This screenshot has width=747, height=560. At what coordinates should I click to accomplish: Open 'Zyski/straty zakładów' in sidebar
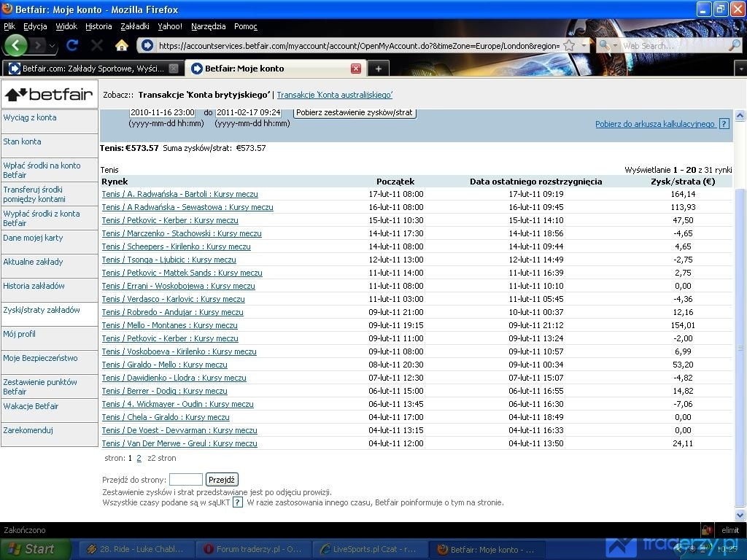(42, 310)
